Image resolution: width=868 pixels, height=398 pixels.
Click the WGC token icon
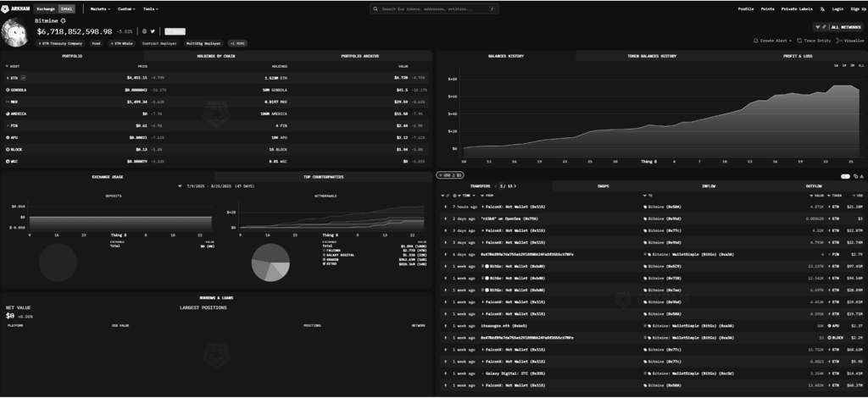[8, 162]
